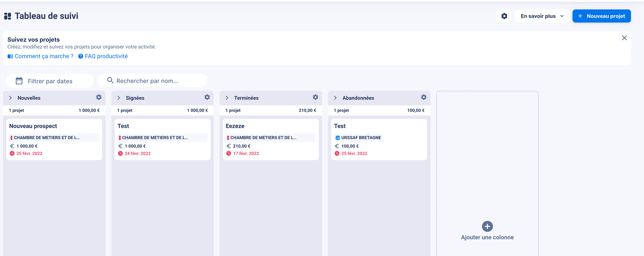Image resolution: width=644 pixels, height=256 pixels.
Task: Open the FAQ productivité link
Action: [x=103, y=56]
